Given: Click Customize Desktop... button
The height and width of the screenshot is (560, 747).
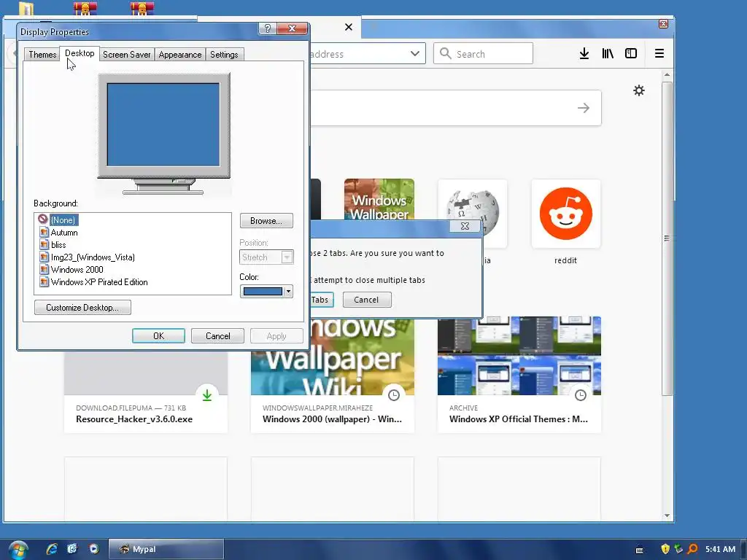Looking at the screenshot, I should (x=82, y=308).
